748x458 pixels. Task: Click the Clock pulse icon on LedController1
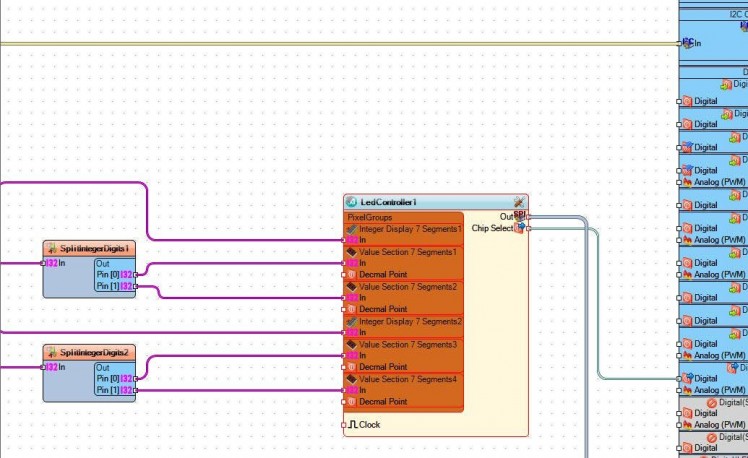point(353,424)
